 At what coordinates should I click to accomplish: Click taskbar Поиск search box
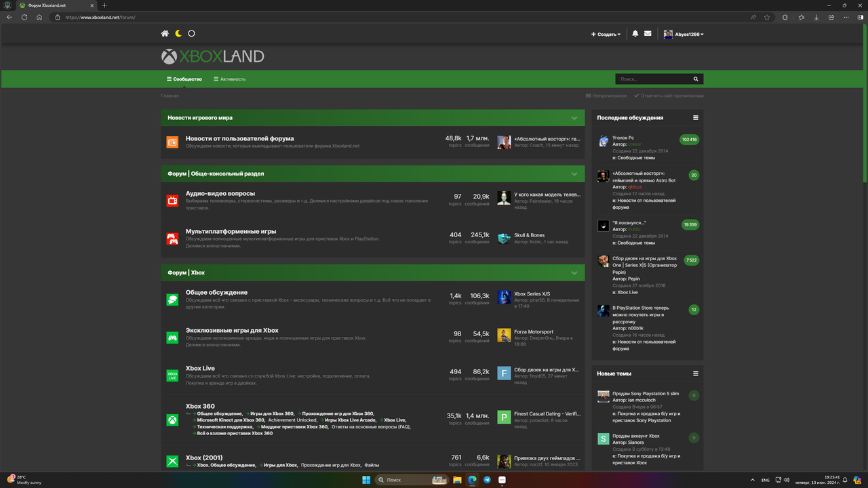[x=412, y=480]
